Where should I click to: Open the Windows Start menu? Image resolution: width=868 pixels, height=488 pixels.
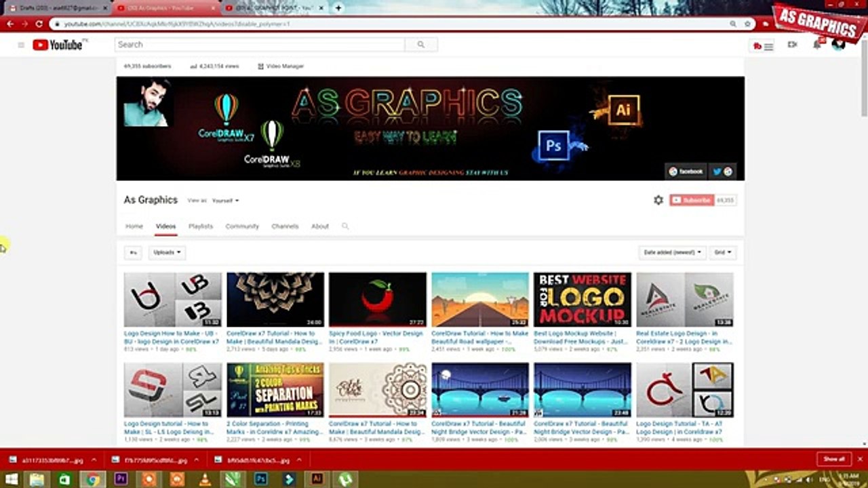pos(12,479)
